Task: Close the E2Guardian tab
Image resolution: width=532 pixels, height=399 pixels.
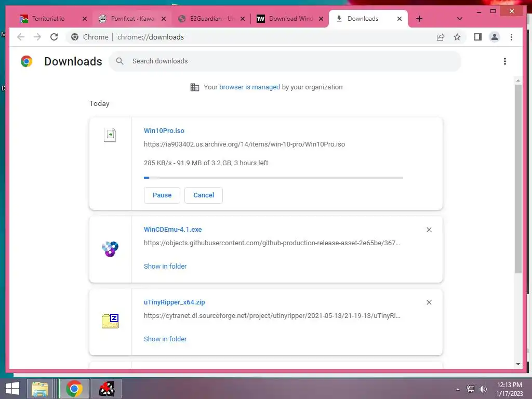Action: [242, 19]
